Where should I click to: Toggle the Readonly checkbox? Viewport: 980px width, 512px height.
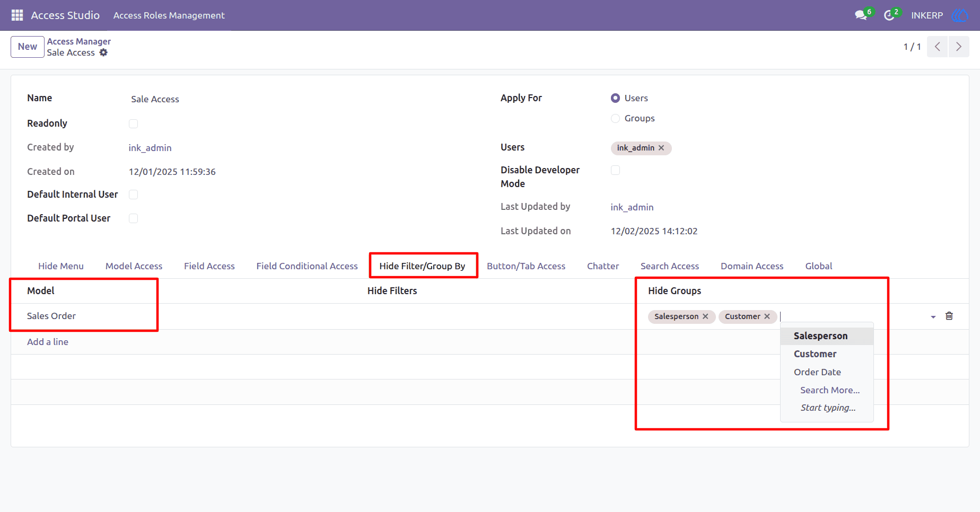point(133,123)
